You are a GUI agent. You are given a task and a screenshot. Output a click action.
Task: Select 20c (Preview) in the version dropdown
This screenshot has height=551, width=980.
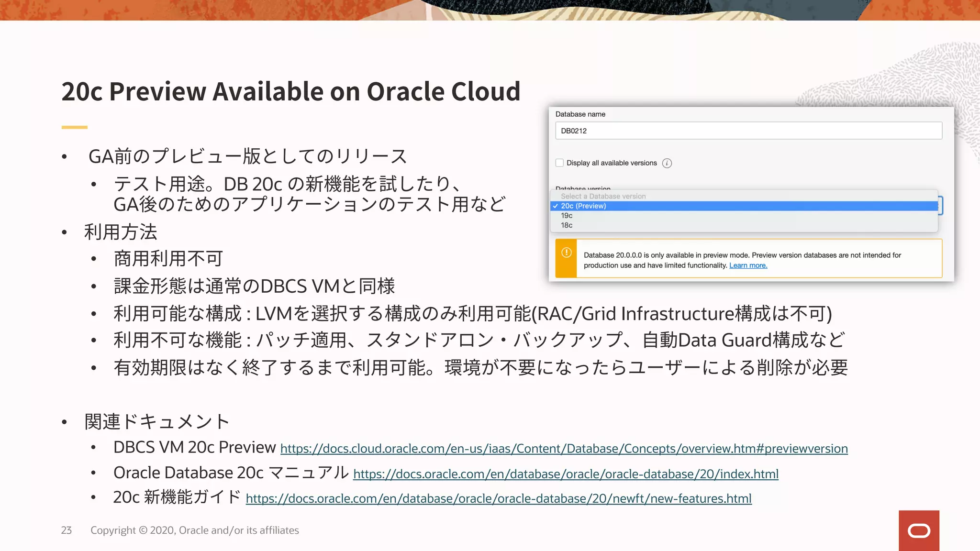click(744, 206)
